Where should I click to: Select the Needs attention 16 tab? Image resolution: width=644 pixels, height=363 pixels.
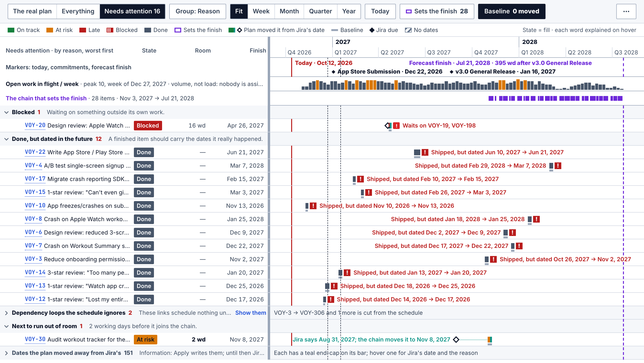[132, 11]
